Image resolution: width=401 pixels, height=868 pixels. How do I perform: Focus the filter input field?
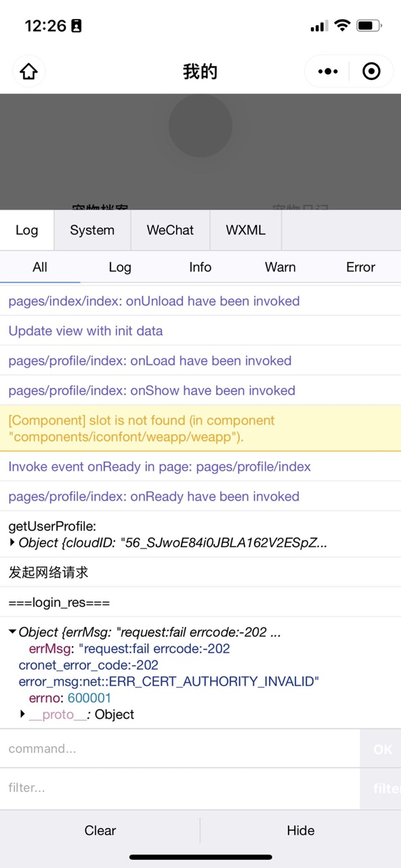pos(180,788)
